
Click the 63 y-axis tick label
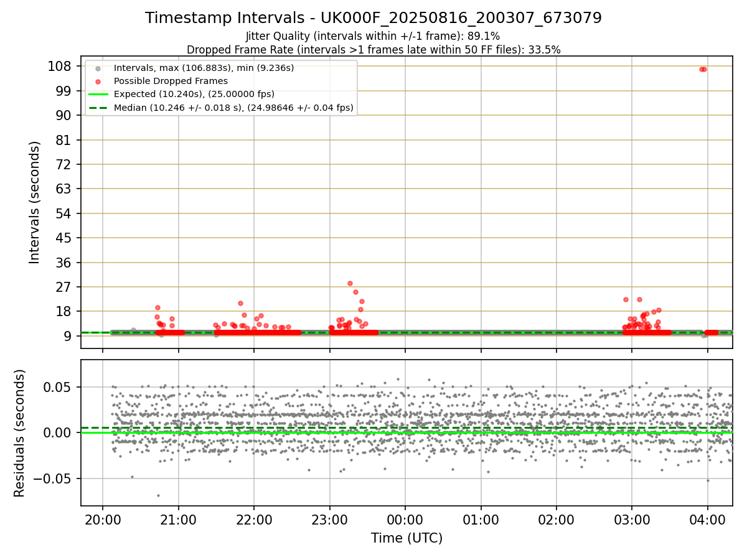[63, 189]
